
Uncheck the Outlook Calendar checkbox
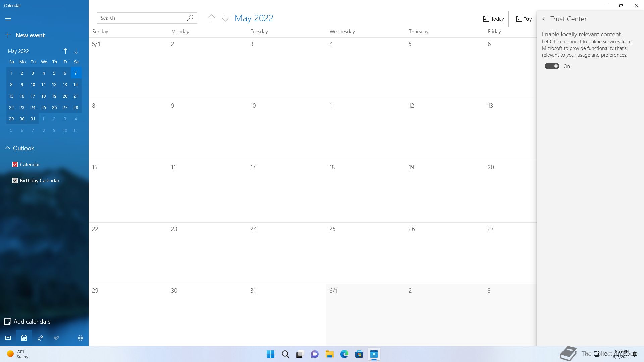pyautogui.click(x=15, y=164)
